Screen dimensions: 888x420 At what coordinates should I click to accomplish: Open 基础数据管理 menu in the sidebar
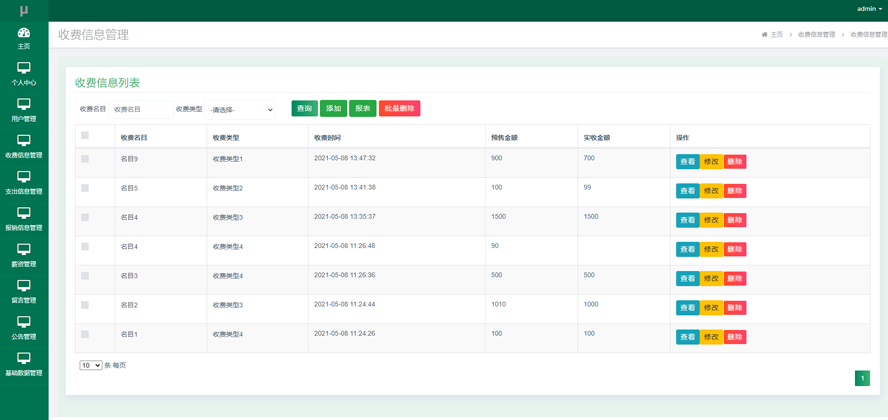23,360
